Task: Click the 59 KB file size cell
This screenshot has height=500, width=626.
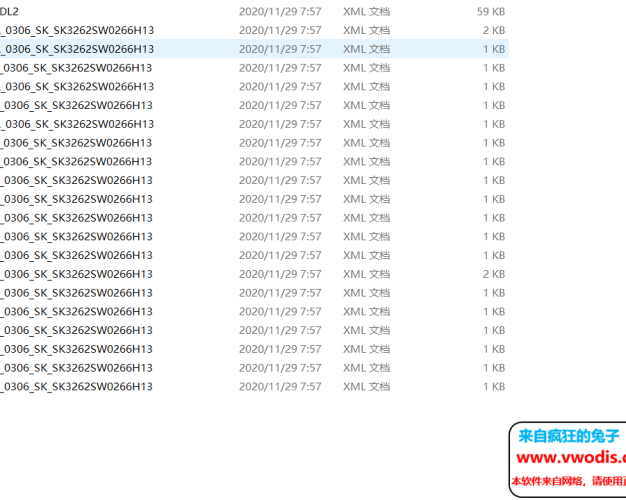Action: point(490,11)
